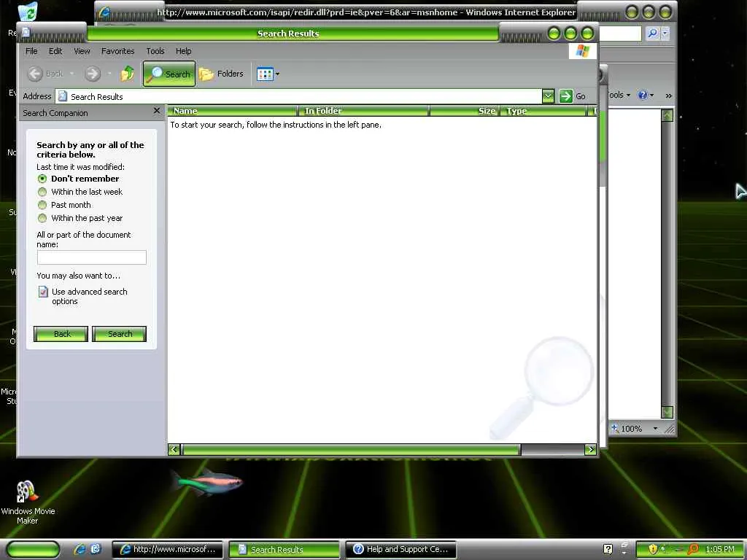Click the orange magnifier tray icon
Image resolution: width=747 pixels, height=560 pixels.
click(693, 549)
